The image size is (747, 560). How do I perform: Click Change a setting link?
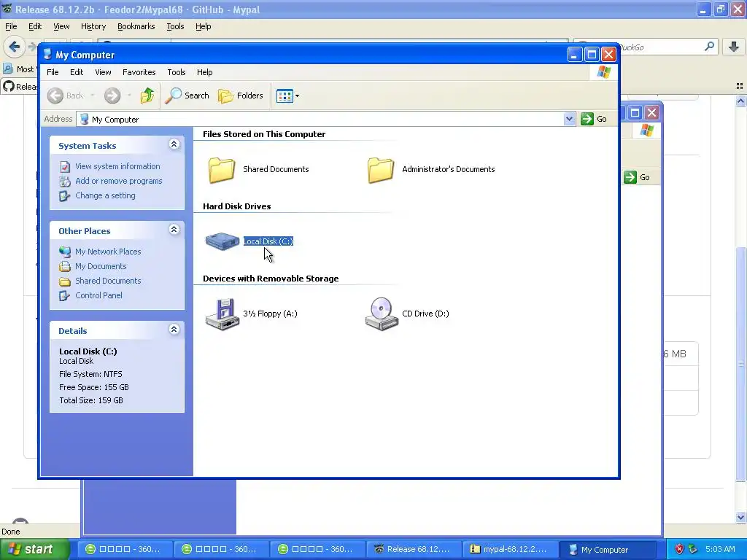pyautogui.click(x=105, y=195)
